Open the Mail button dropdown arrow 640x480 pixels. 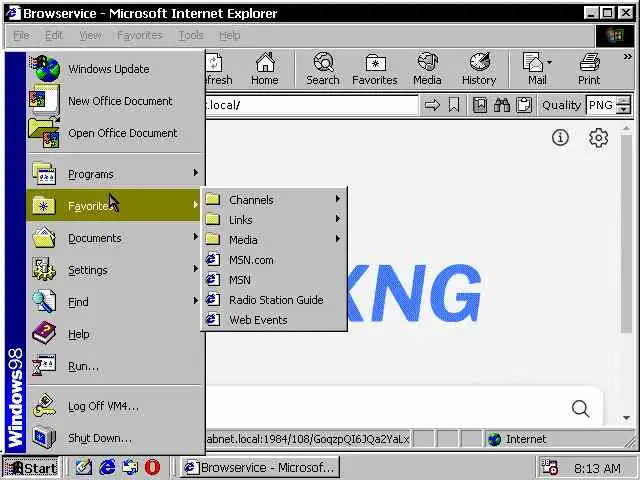click(x=549, y=62)
